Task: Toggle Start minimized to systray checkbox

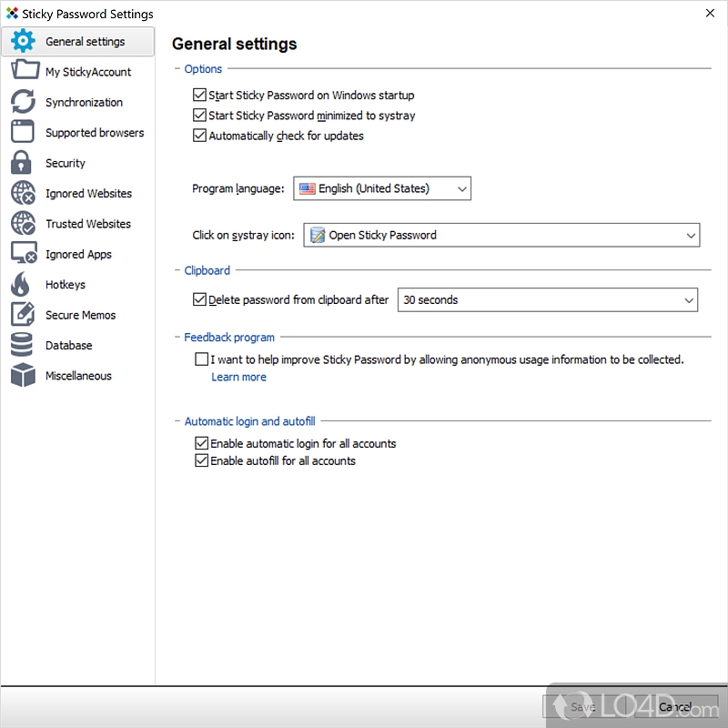Action: click(x=199, y=116)
